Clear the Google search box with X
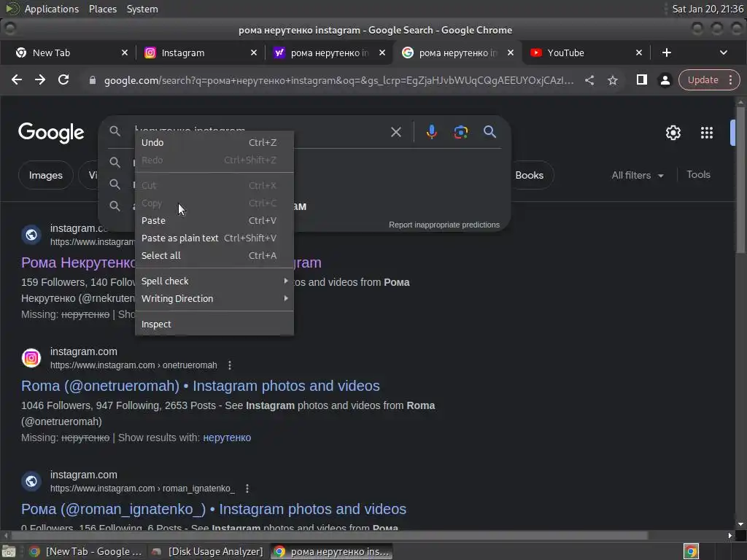Screen dimensions: 747x560 coord(396,132)
